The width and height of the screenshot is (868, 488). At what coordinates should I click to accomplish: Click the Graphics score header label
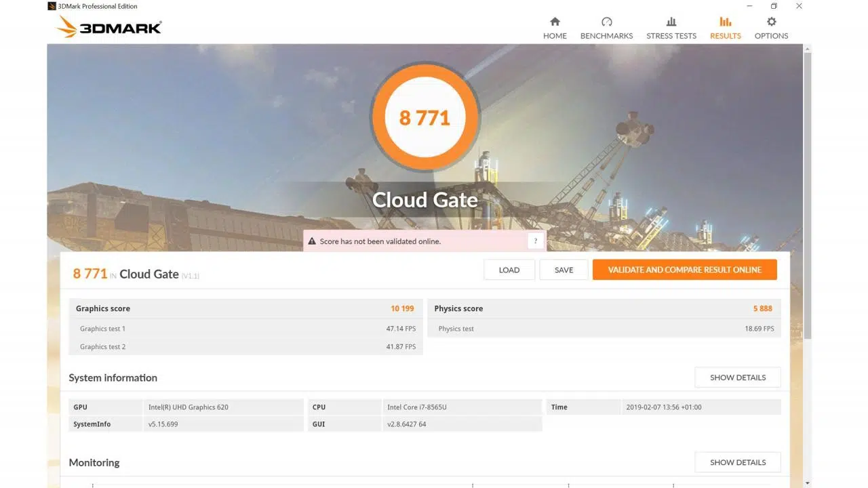pos(103,308)
